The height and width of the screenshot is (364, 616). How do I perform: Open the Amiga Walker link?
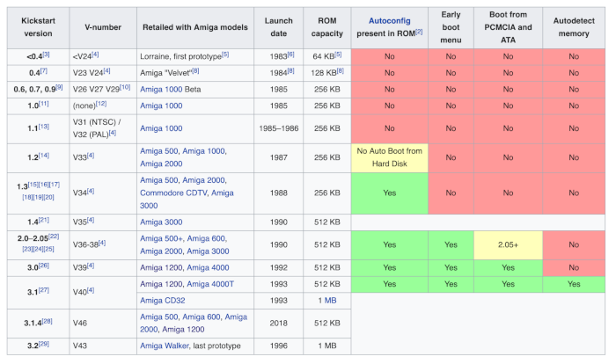(x=169, y=346)
